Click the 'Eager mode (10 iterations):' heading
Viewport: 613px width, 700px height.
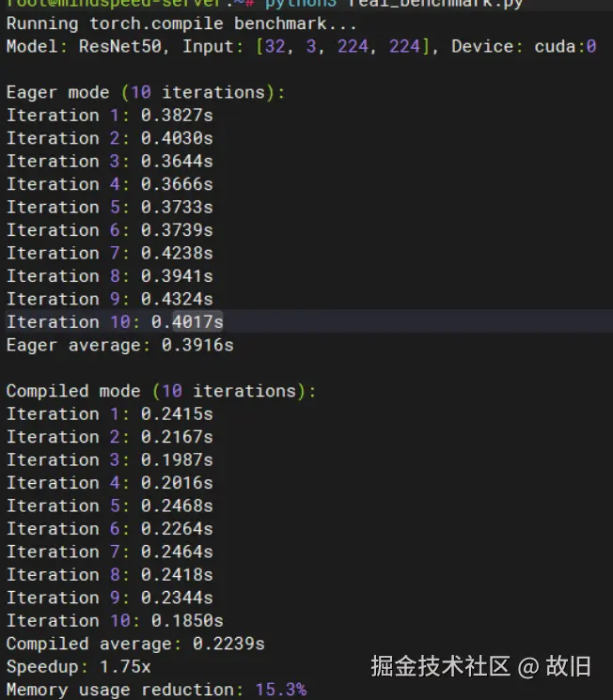coord(145,92)
